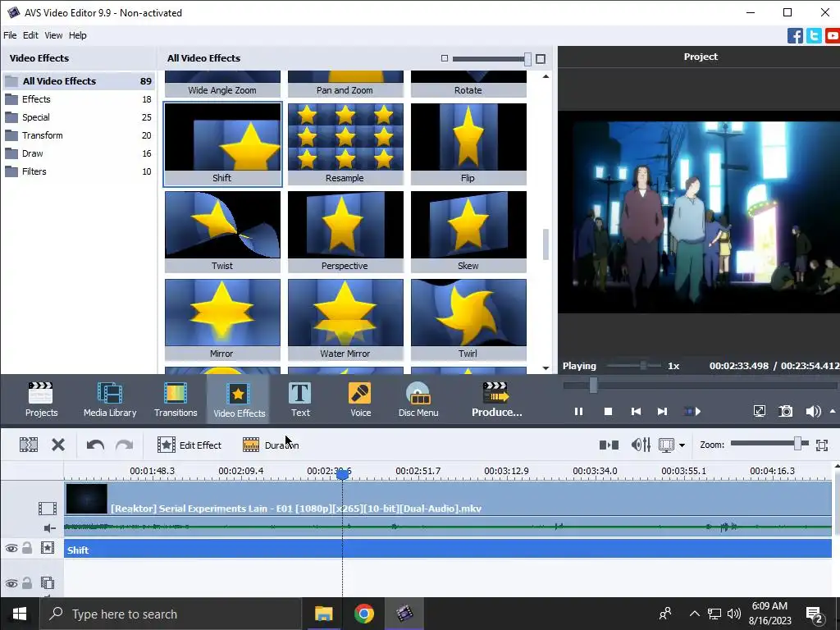Click the main video track filmstrip icon
This screenshot has width=840, height=630.
pyautogui.click(x=47, y=508)
